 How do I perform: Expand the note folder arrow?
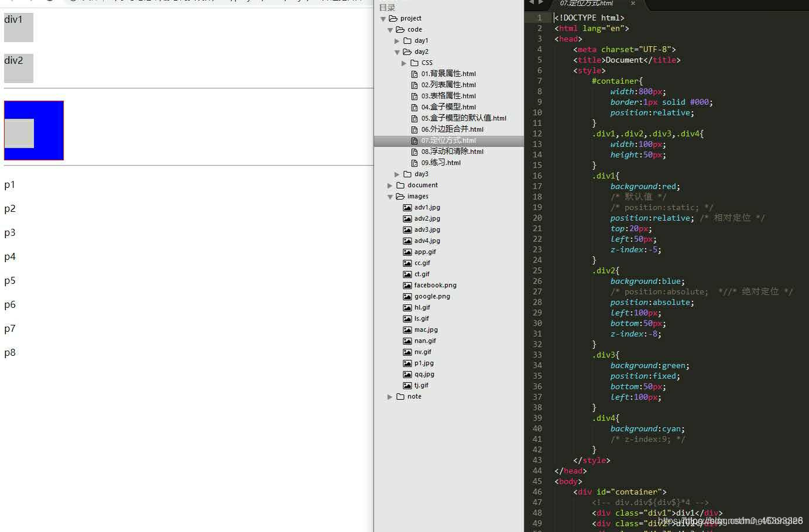[390, 397]
